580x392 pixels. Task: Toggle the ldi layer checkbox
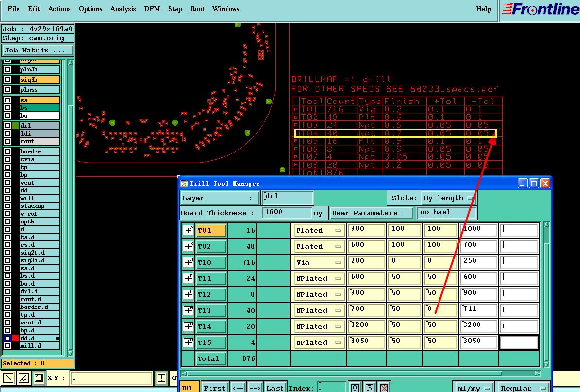pyautogui.click(x=7, y=134)
